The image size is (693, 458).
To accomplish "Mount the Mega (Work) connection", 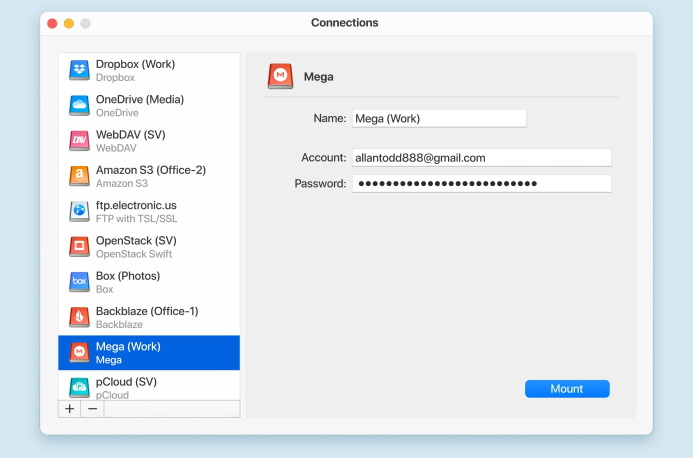I will [x=567, y=389].
